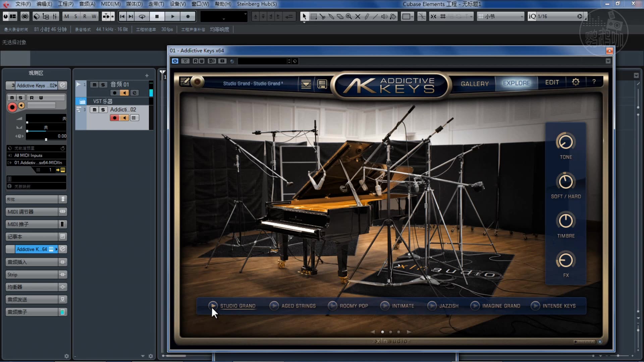The height and width of the screenshot is (362, 644).
Task: Open the memo pad icon in Addictive Keys
Action: (x=185, y=81)
